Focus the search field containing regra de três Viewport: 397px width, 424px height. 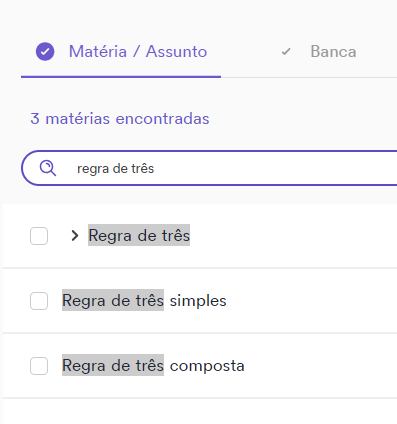pos(209,168)
